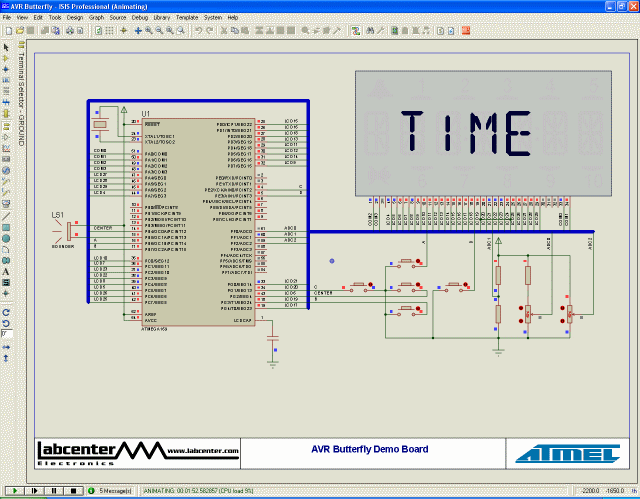The width and height of the screenshot is (640, 499).
Task: Click the Undo toolbar icon
Action: pos(198,31)
